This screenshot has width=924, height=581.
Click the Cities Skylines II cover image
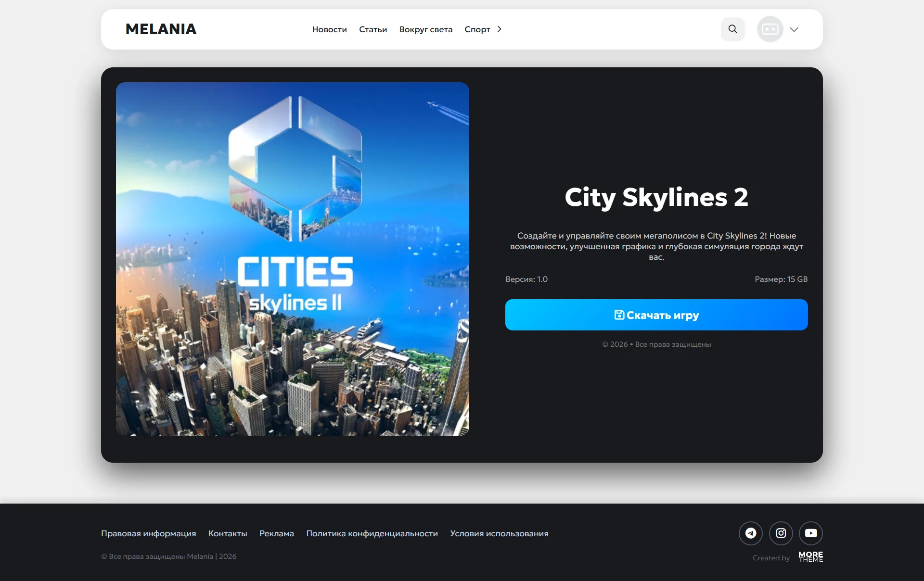pyautogui.click(x=292, y=259)
